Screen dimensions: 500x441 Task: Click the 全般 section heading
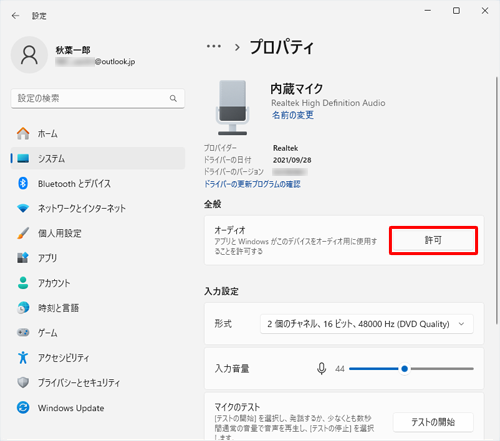point(213,204)
